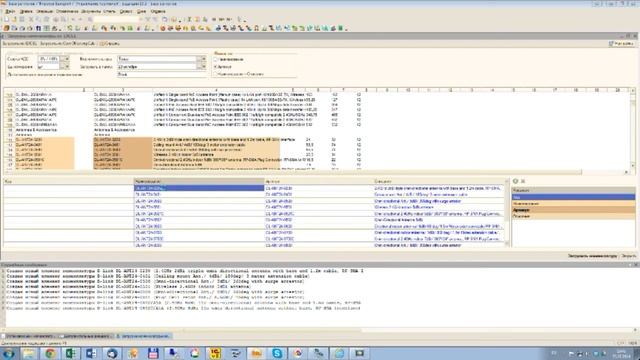The width and height of the screenshot is (640, 360).
Task: Open Word from the taskbar
Action: coord(91,353)
